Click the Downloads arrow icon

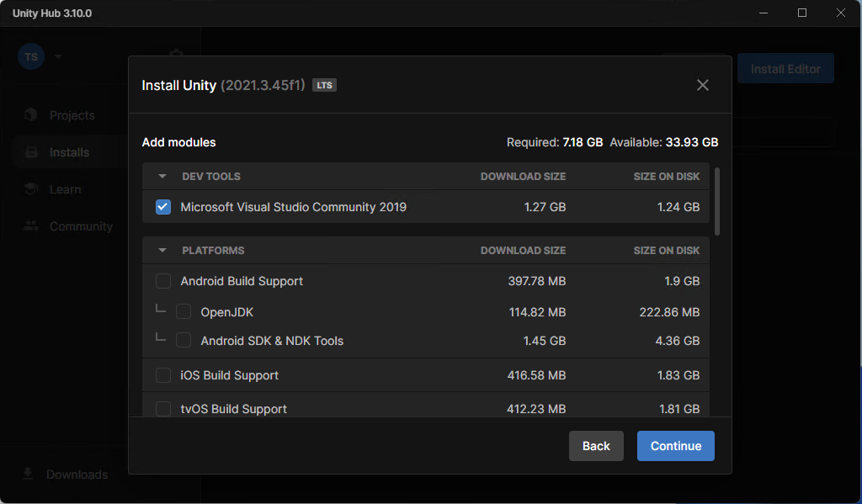click(x=28, y=474)
